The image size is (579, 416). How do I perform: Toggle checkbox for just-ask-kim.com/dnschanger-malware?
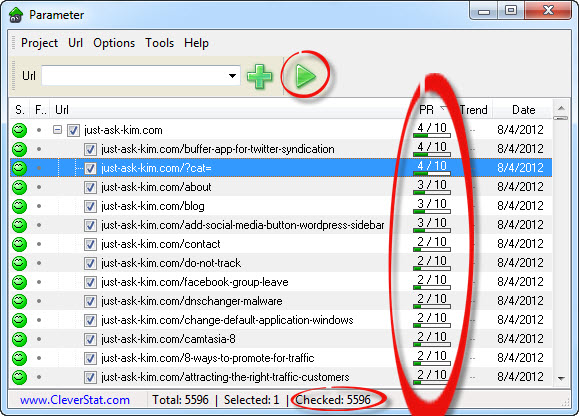point(90,301)
